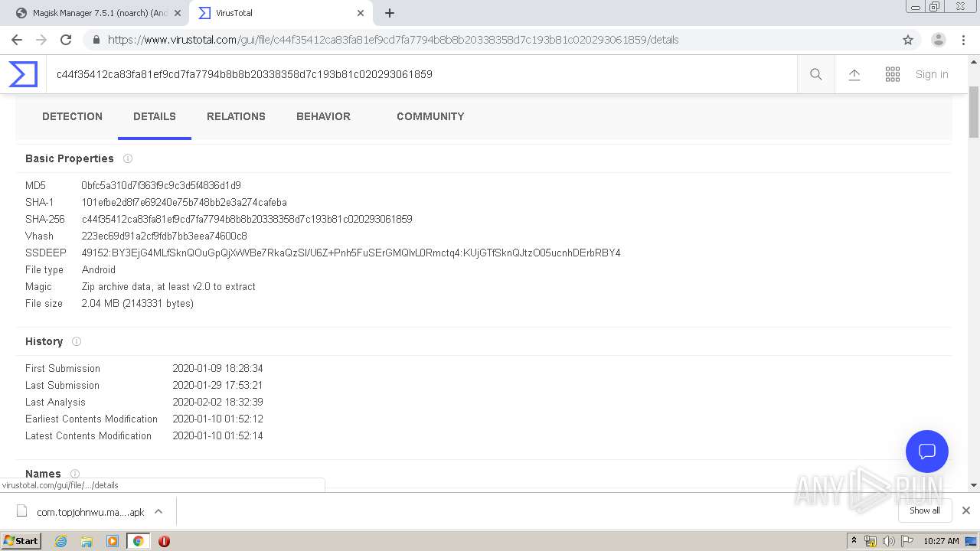Click the red Opera-like taskbar icon
Image resolution: width=980 pixels, height=551 pixels.
(164, 541)
